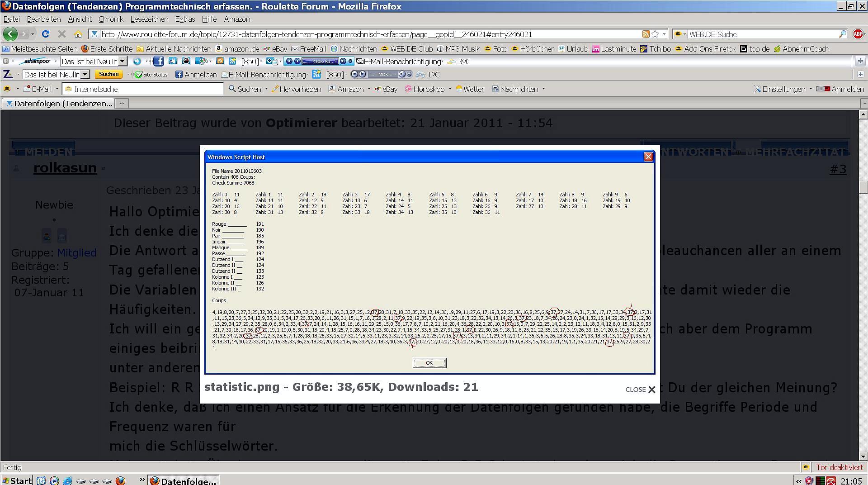868x485 pixels.
Task: Open the Bearbeiten menu
Action: (x=44, y=19)
